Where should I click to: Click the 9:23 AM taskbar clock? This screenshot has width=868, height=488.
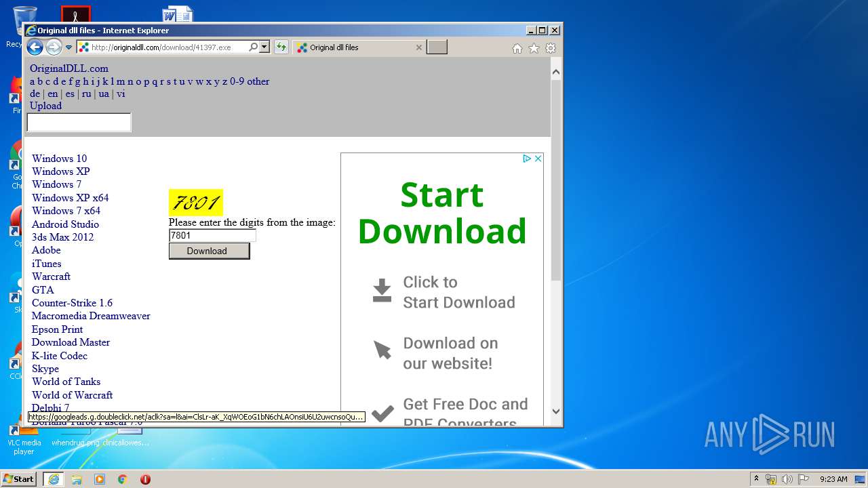833,479
